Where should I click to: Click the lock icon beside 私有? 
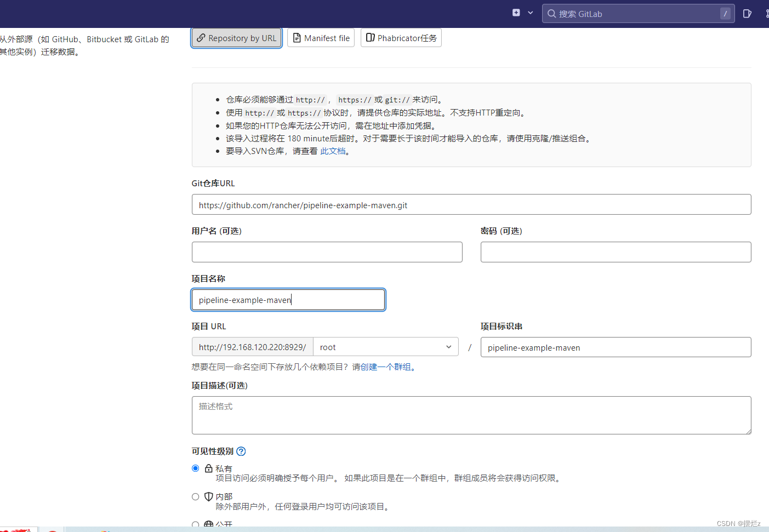209,468
